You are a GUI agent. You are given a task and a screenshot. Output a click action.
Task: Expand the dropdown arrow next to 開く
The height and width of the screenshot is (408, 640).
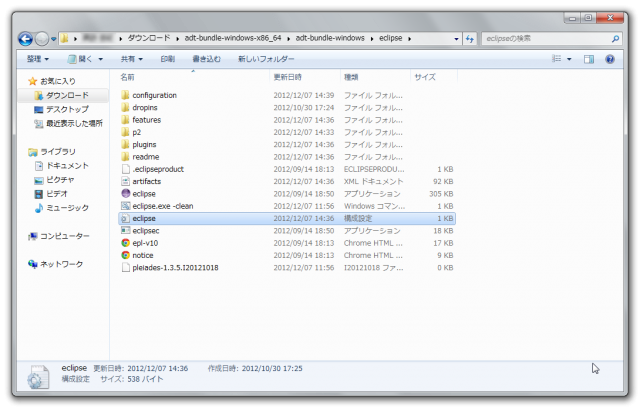click(100, 59)
